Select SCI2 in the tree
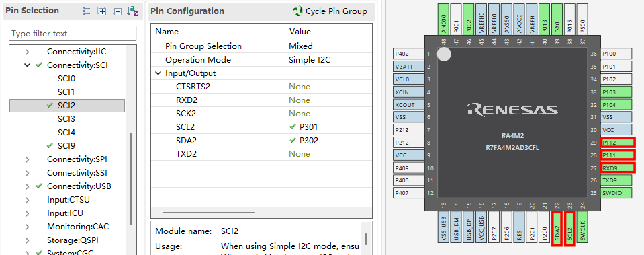Image resolution: width=644 pixels, height=255 pixels. tap(67, 105)
